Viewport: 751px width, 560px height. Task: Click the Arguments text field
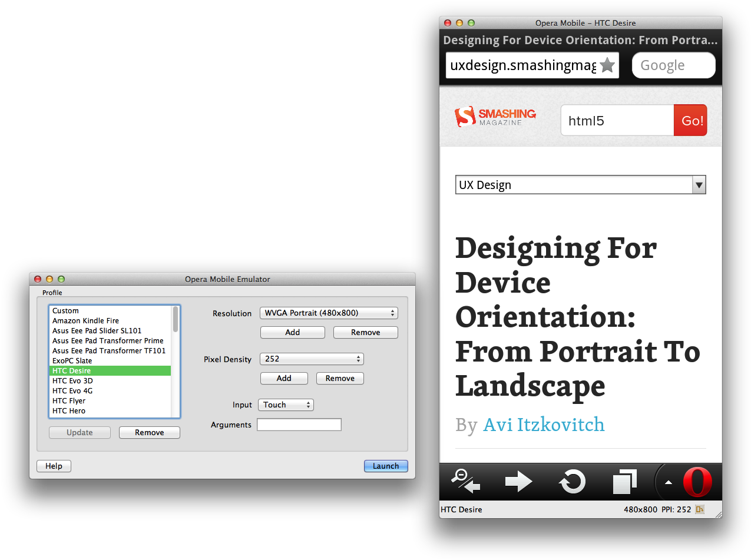tap(299, 425)
